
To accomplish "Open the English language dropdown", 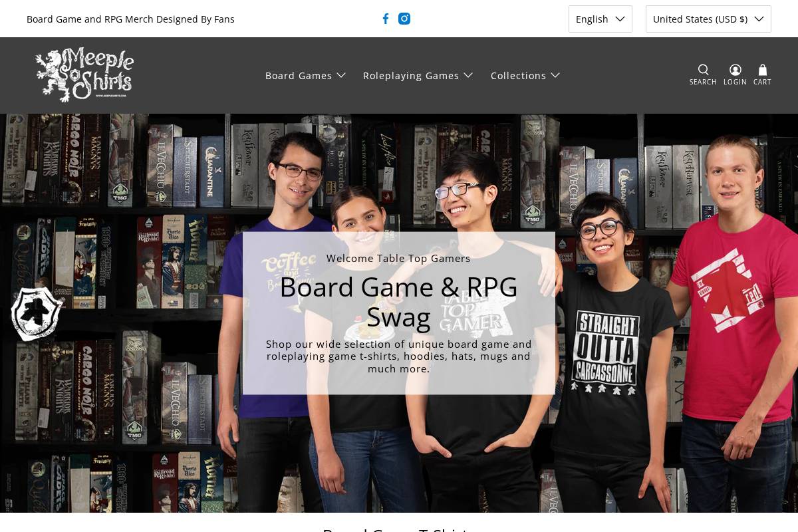I will click(x=600, y=19).
